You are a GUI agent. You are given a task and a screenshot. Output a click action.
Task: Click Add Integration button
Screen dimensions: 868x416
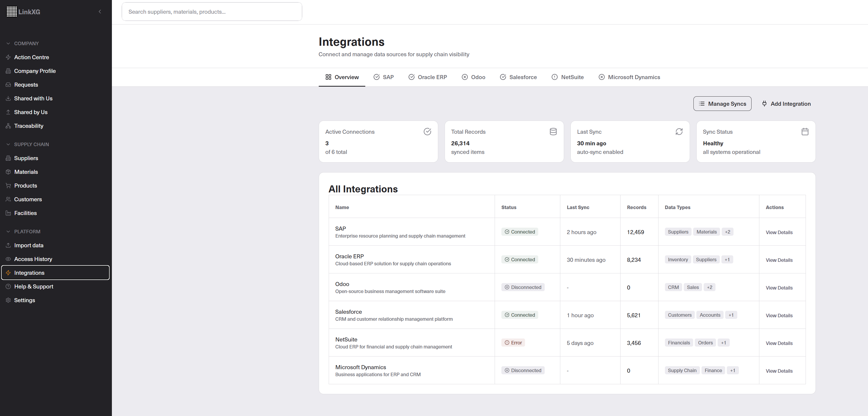click(x=786, y=104)
